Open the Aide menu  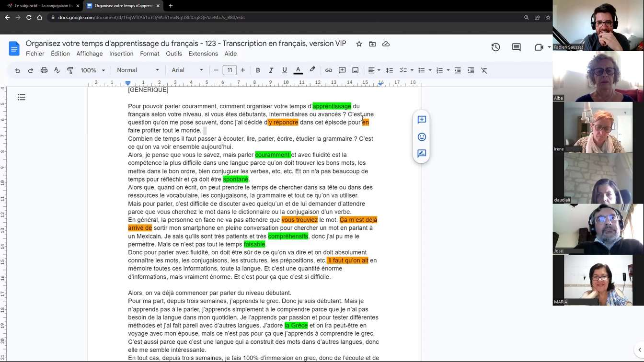(230, 54)
